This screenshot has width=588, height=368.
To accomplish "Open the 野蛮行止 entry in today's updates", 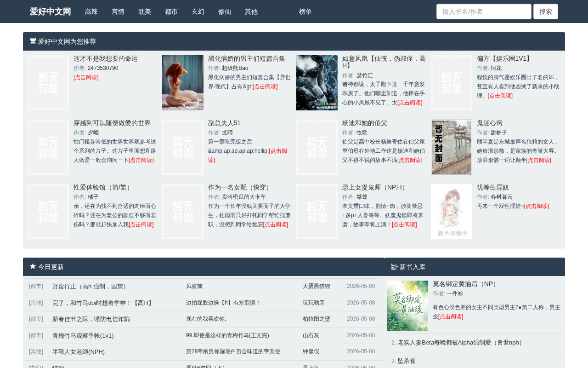I will (x=90, y=286).
